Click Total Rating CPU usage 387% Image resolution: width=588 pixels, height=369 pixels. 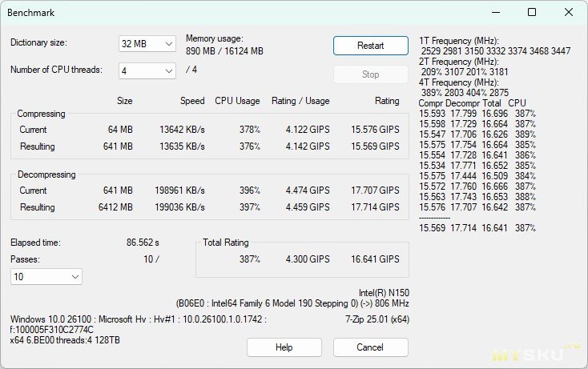click(250, 259)
